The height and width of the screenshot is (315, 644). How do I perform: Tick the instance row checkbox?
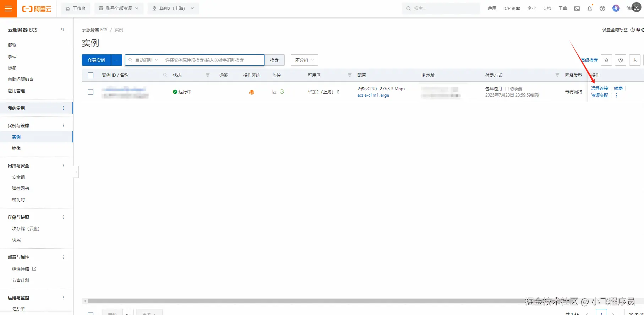coord(91,92)
